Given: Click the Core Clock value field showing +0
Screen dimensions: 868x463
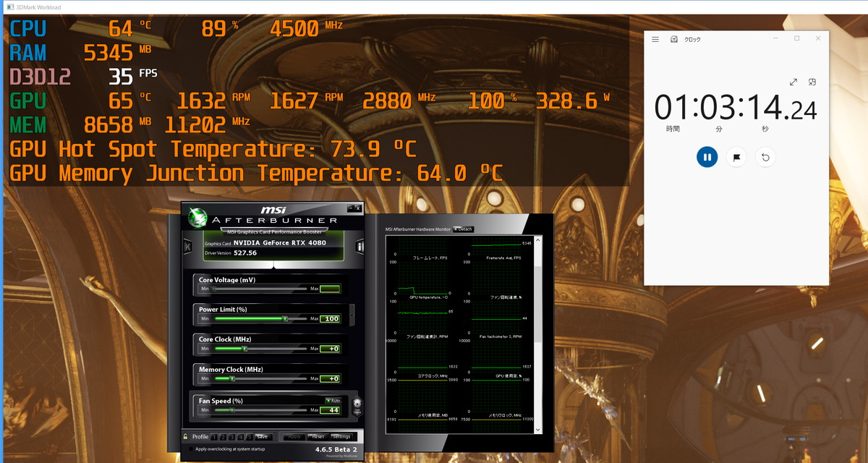Looking at the screenshot, I should click(330, 349).
